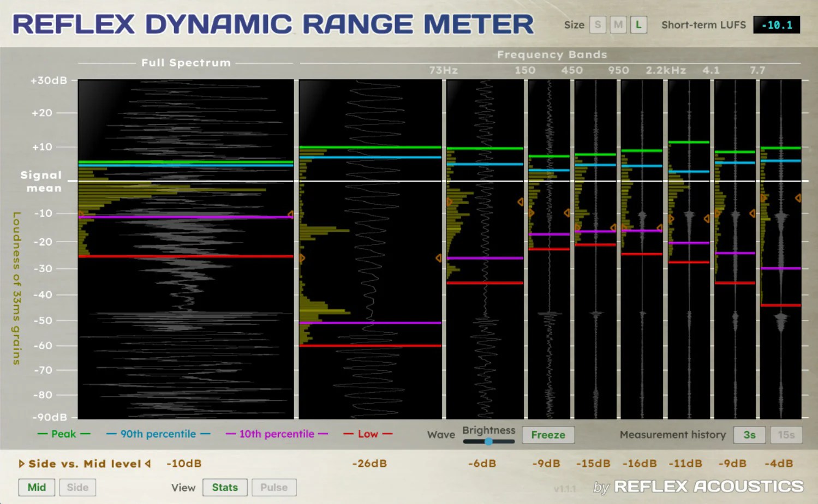Click the -15dB band value
This screenshot has width=818, height=504.
pyautogui.click(x=593, y=464)
